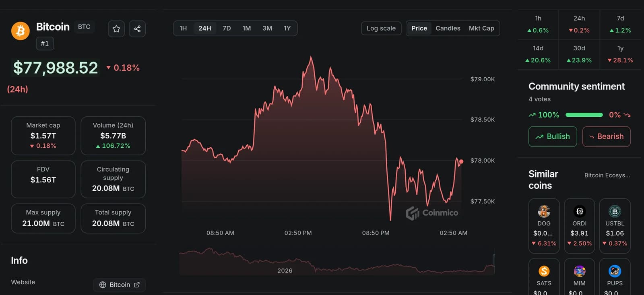Click USTBL price $1.06
Viewport: 644px width, 295px height.
615,233
